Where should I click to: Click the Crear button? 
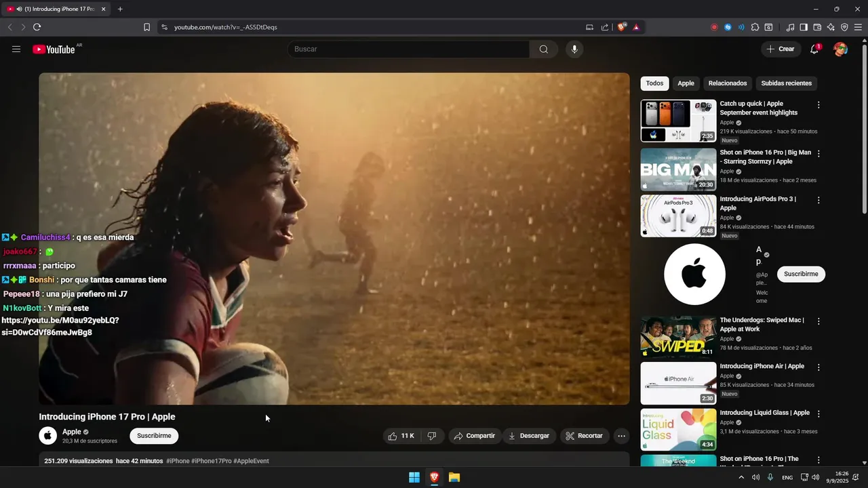click(781, 49)
